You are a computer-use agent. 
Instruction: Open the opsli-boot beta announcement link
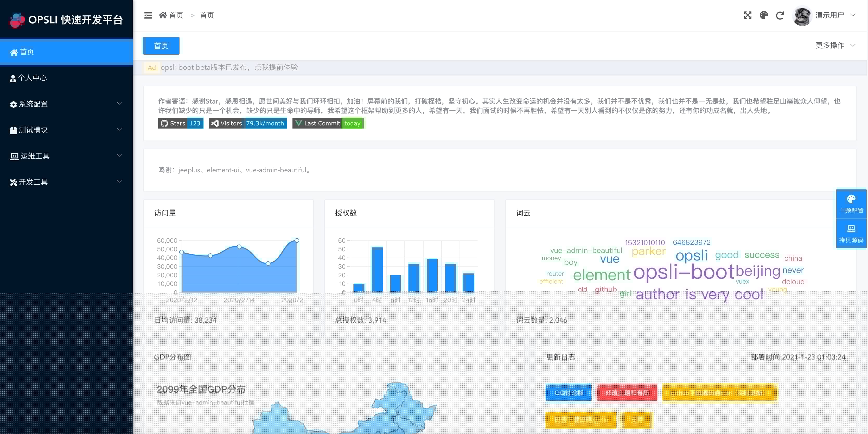(x=229, y=67)
